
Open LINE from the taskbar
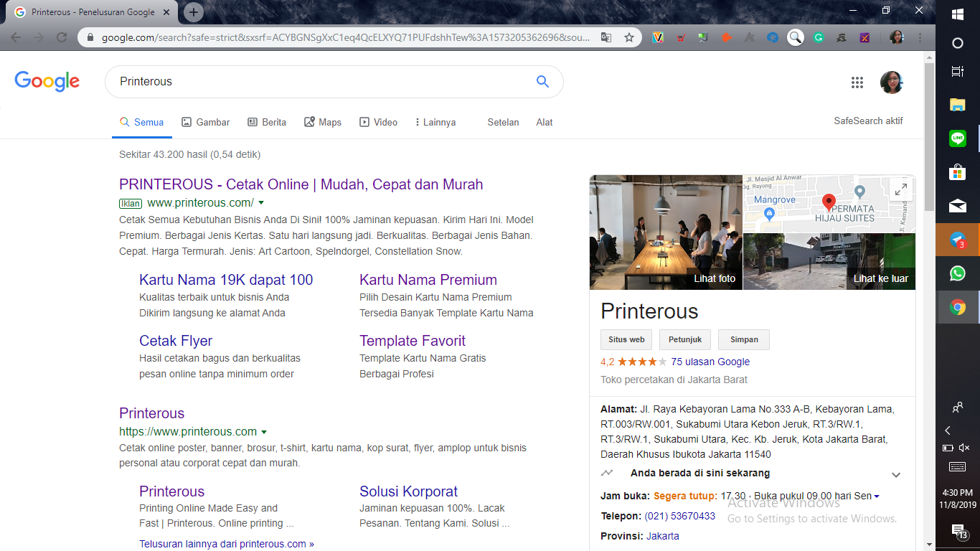(x=958, y=138)
